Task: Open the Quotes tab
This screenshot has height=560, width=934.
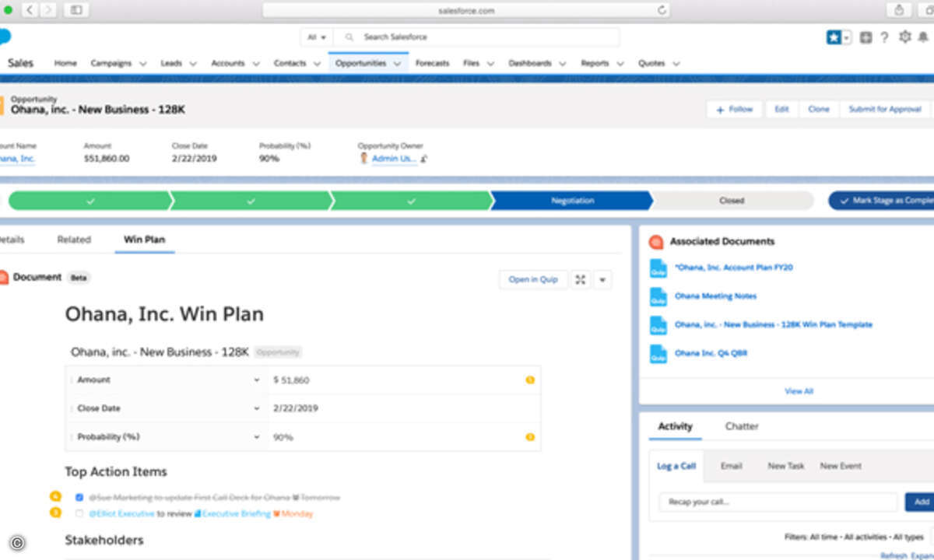Action: [x=651, y=63]
